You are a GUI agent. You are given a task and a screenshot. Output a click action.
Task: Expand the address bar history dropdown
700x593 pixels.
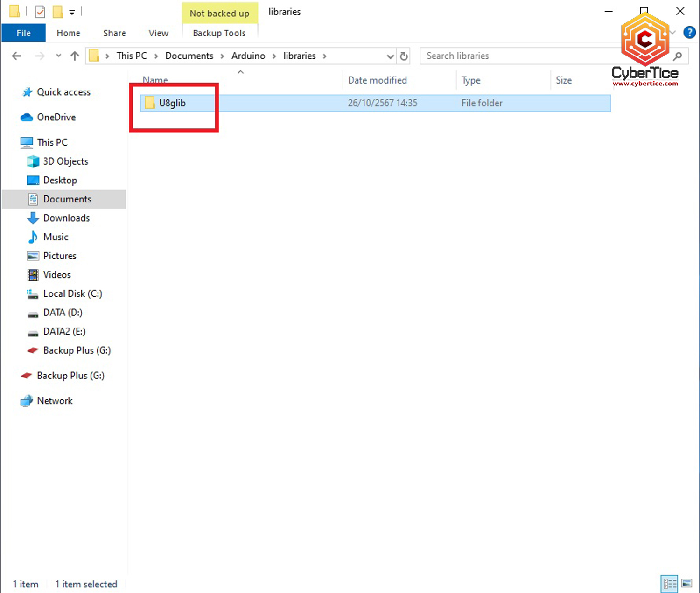[390, 56]
